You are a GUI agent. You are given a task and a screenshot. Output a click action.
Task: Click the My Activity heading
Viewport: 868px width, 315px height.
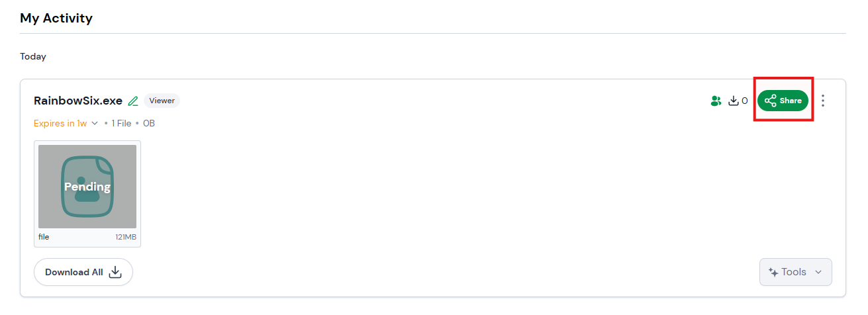point(56,19)
